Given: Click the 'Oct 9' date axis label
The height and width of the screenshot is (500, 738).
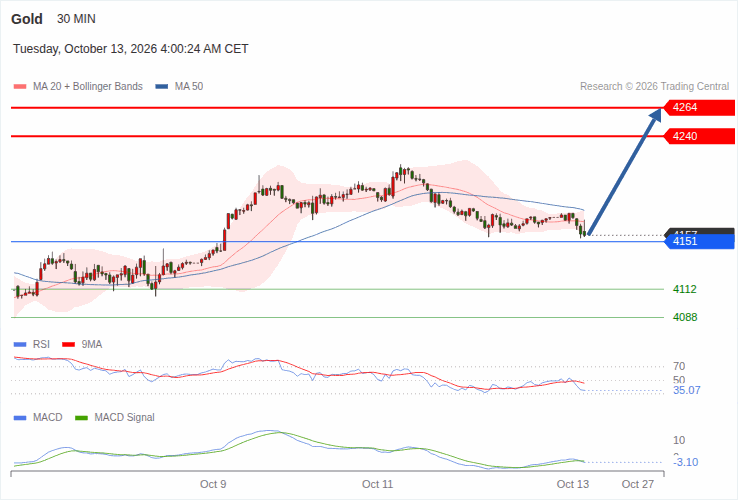Looking at the screenshot, I should click(213, 484).
